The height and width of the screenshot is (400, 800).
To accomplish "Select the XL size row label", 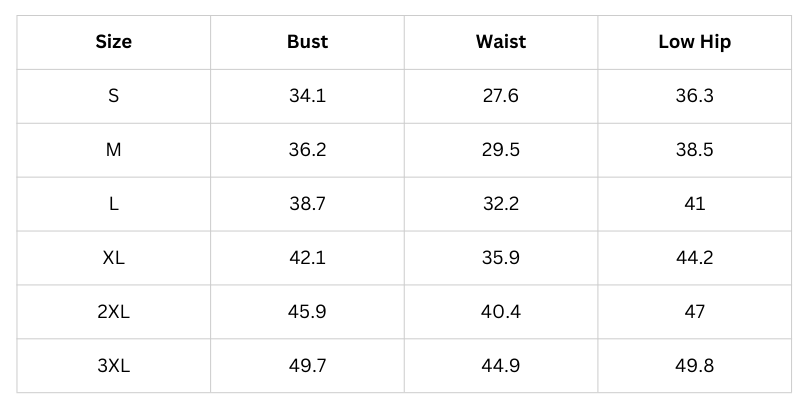I will pyautogui.click(x=113, y=258).
